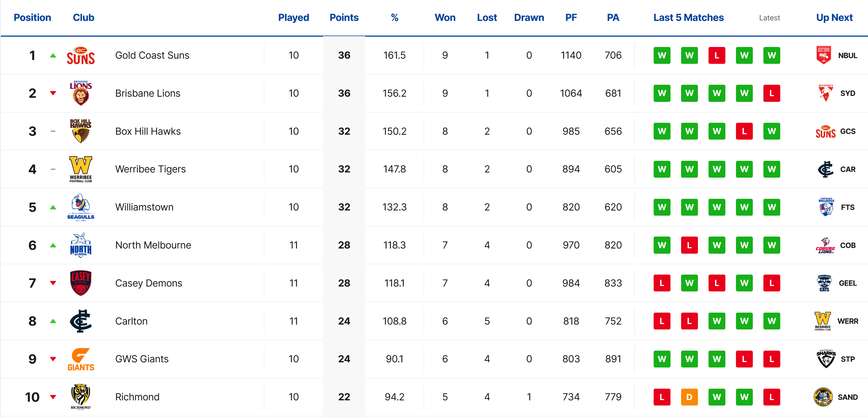Sort table by Points column

[344, 17]
